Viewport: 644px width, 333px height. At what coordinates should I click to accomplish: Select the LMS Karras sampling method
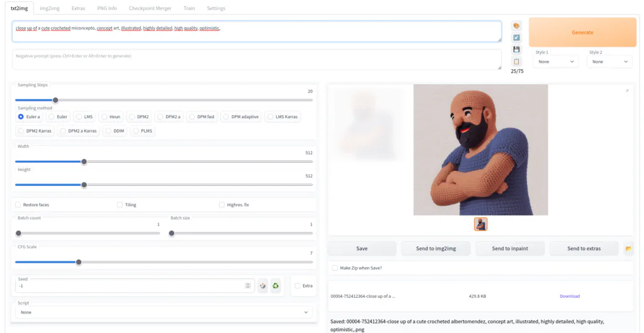click(282, 117)
